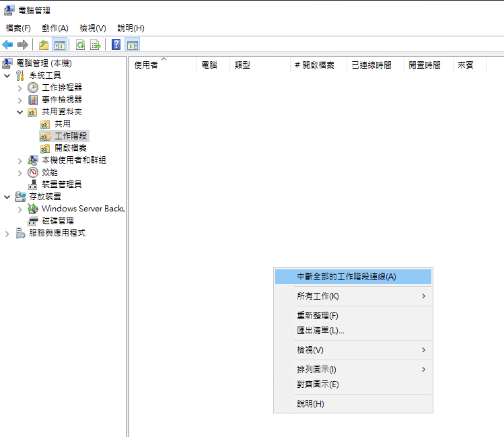Toggle the Show/Hide Action Pane icon

[133, 44]
